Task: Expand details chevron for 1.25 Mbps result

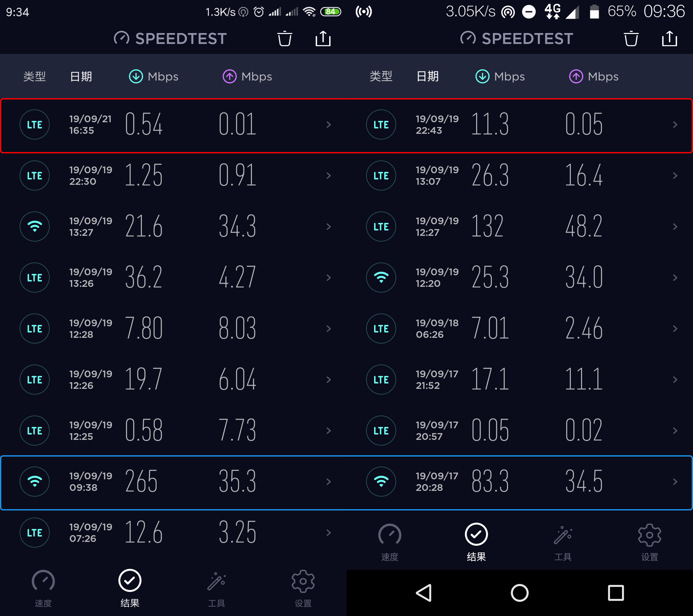Action: point(329,175)
